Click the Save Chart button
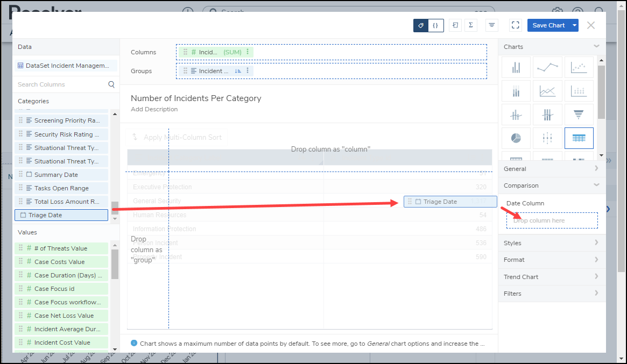Image resolution: width=627 pixels, height=364 pixels. coord(548,25)
